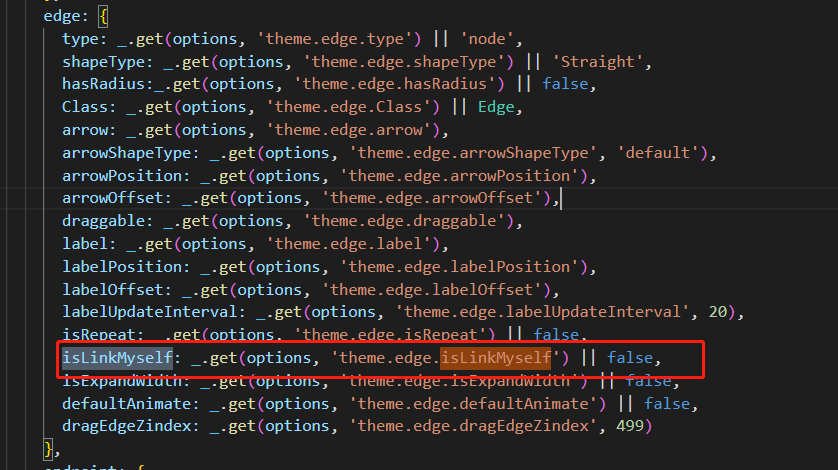Click 'false' on the hasRadius line

coord(565,84)
